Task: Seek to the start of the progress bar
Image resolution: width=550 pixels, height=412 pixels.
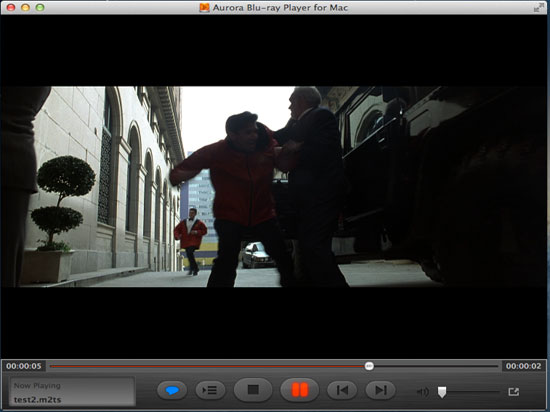Action: point(51,366)
